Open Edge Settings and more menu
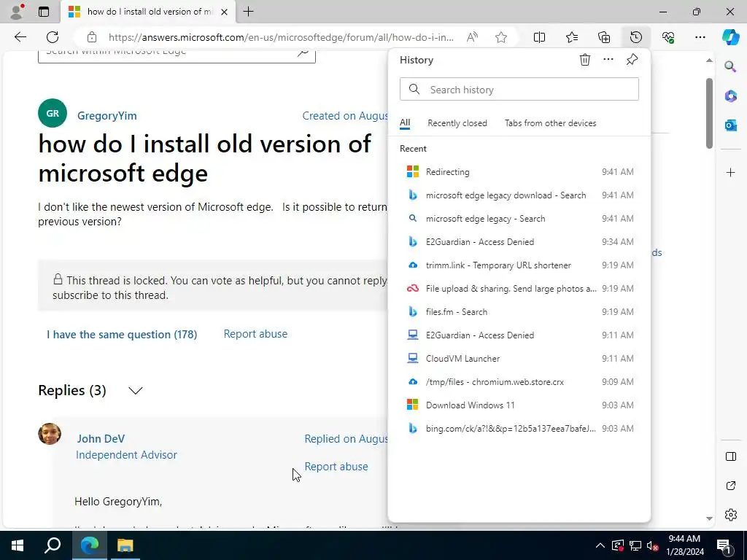747x560 pixels. [x=700, y=37]
